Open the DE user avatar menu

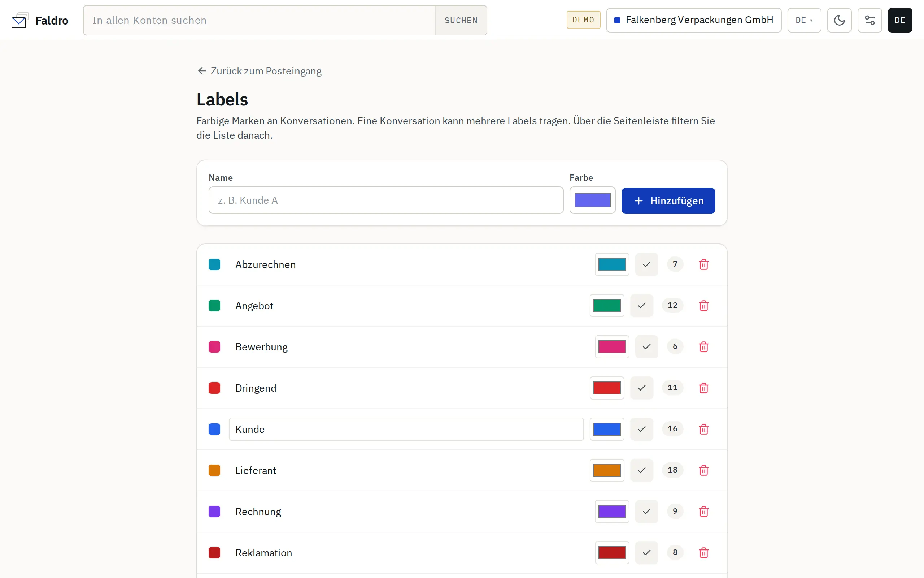(x=899, y=20)
